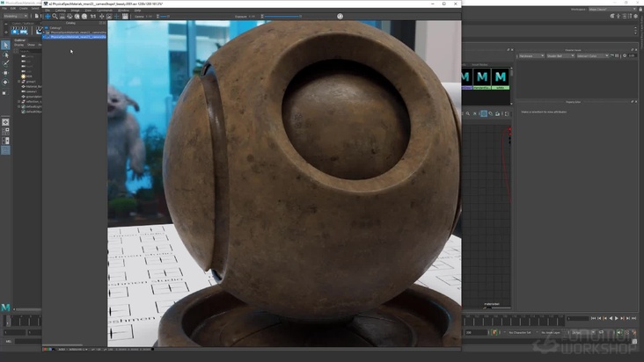Step to the previous keyframe
644x362 pixels.
click(605, 318)
